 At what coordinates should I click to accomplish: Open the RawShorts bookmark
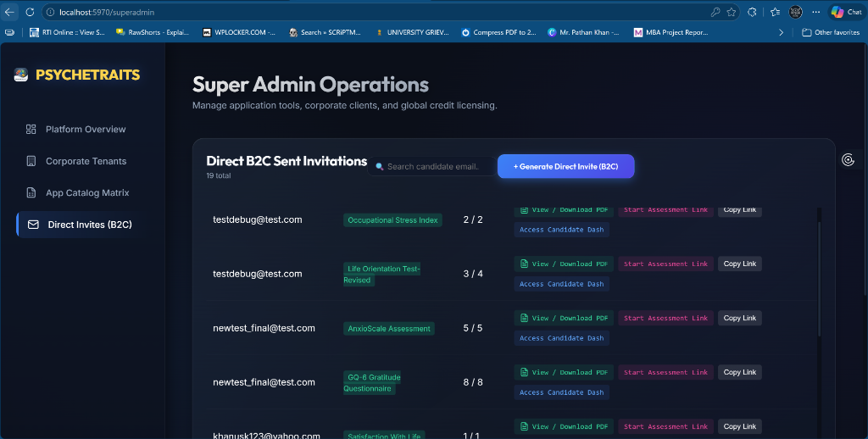pyautogui.click(x=153, y=33)
